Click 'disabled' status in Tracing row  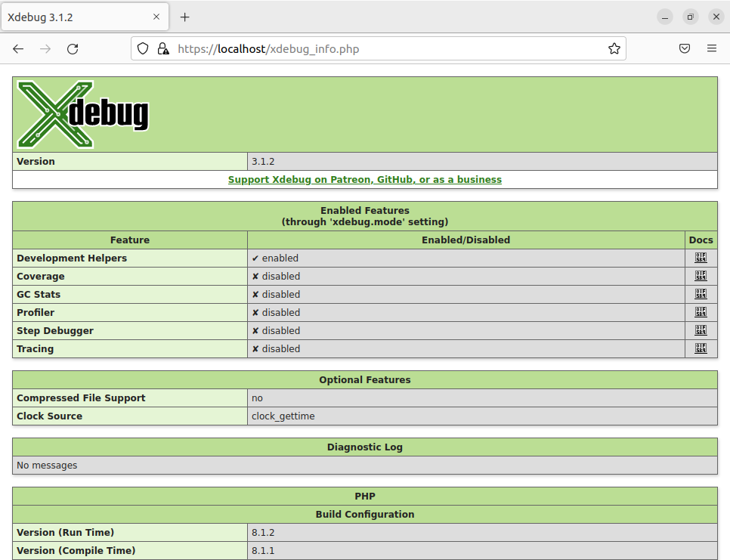point(281,349)
